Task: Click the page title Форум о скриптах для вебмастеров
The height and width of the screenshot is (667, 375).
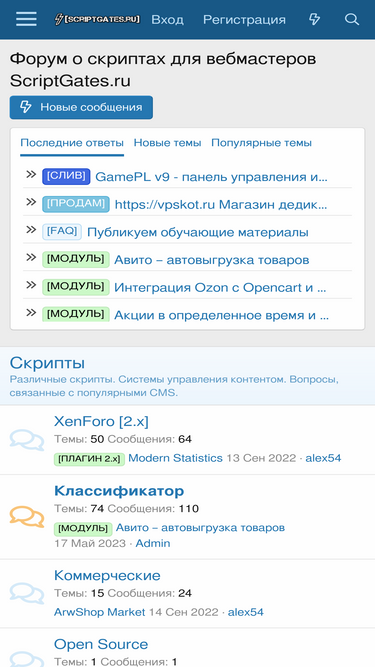Action: click(163, 69)
